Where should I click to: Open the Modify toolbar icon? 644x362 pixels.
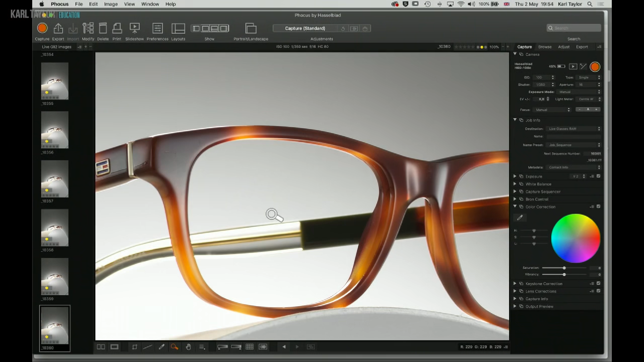(88, 28)
